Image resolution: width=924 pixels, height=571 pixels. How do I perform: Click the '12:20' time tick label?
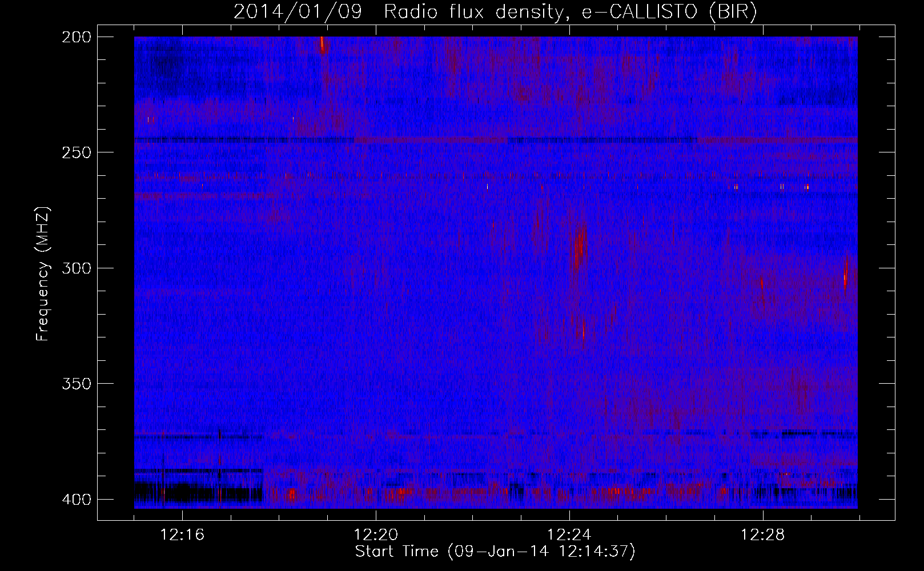[x=376, y=535]
